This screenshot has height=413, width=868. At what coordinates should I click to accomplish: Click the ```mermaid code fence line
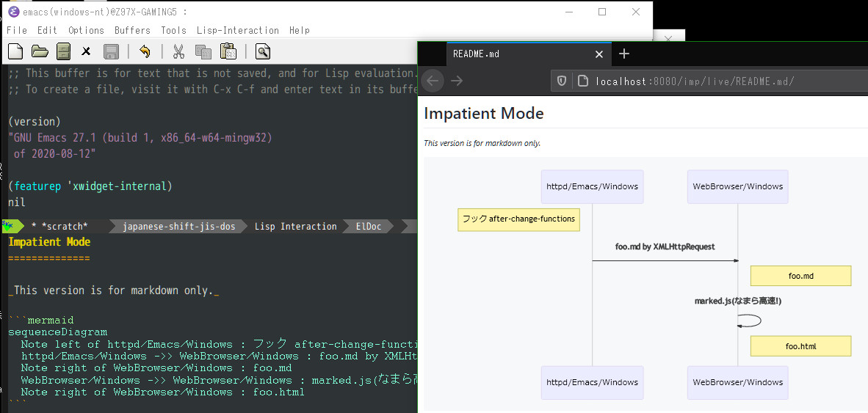(x=41, y=320)
